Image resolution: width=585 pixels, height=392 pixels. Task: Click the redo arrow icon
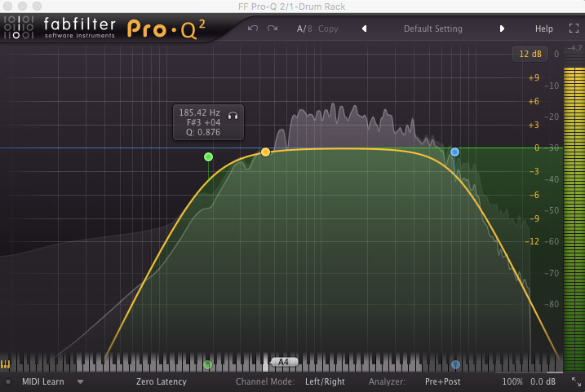point(273,29)
